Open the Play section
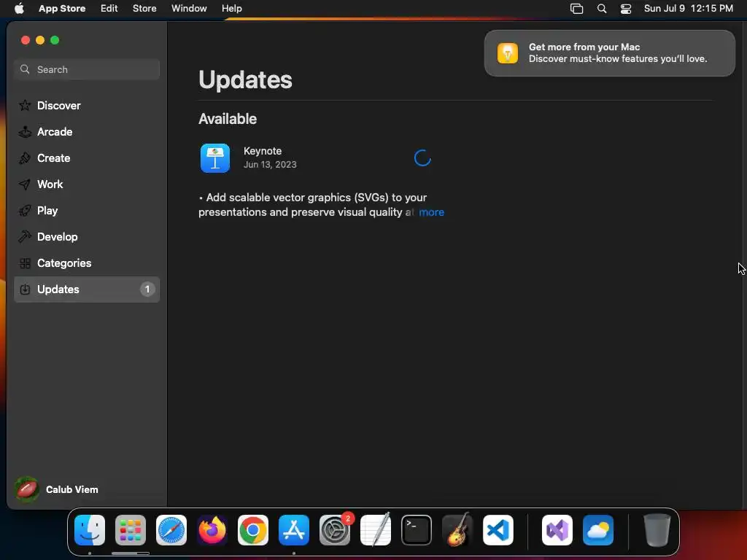The width and height of the screenshot is (747, 560). (87, 210)
